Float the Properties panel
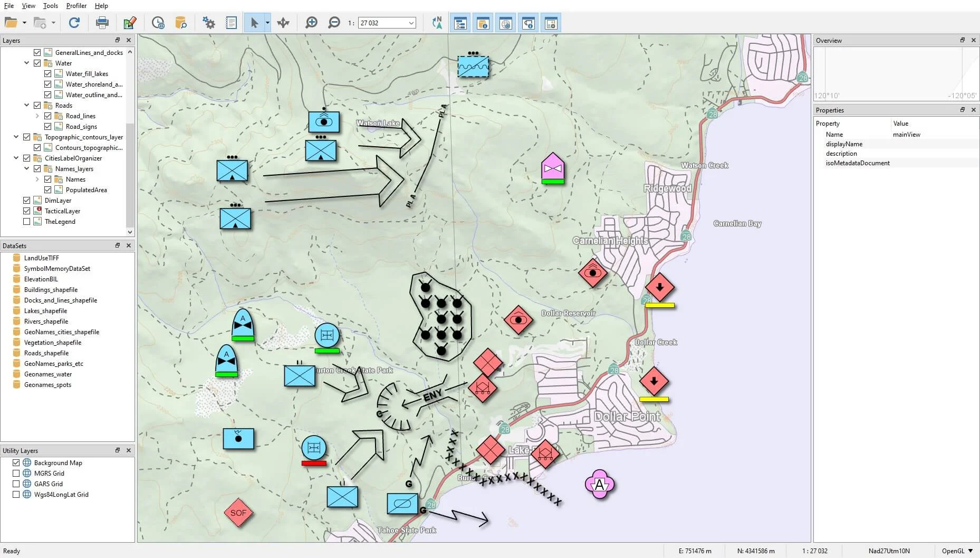Viewport: 980px width, 558px height. [962, 110]
